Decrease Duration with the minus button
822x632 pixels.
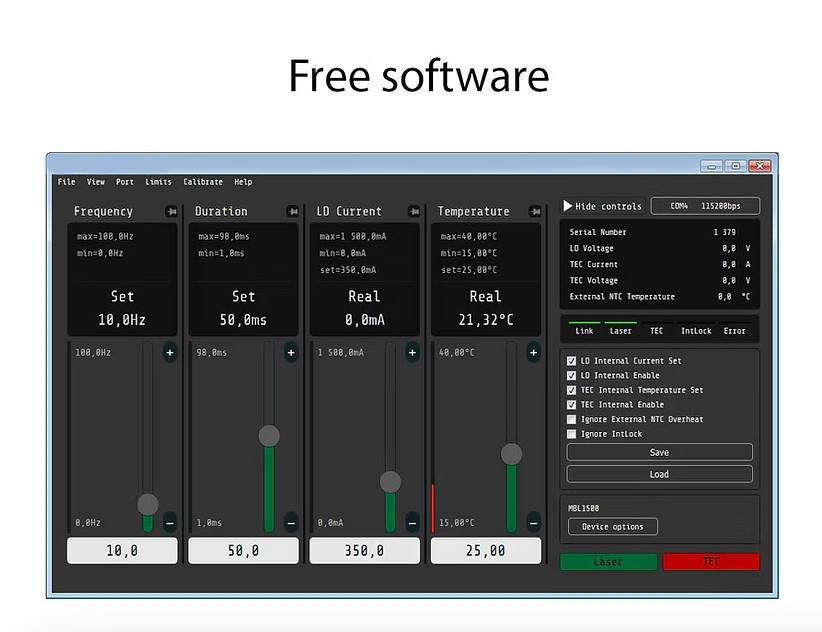point(291,522)
